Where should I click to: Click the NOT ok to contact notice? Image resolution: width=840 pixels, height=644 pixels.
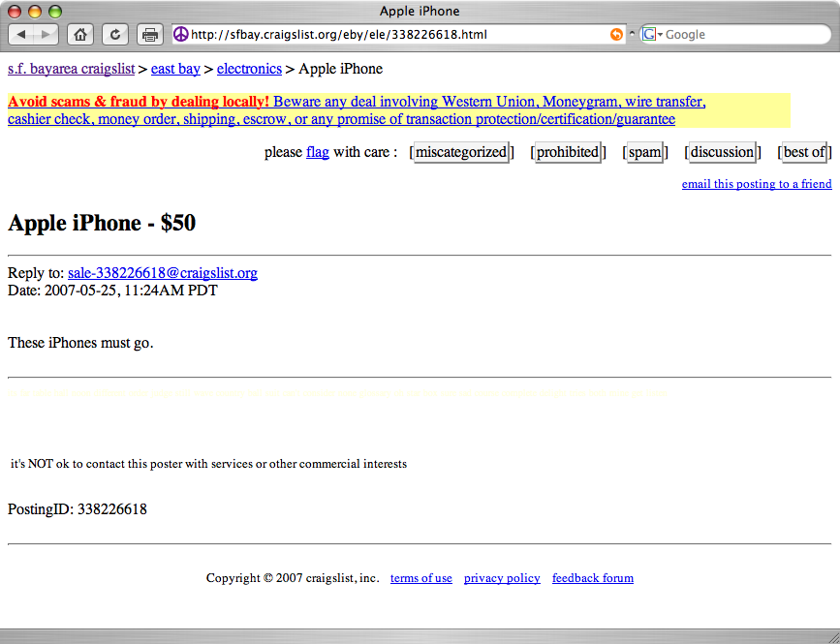click(208, 464)
